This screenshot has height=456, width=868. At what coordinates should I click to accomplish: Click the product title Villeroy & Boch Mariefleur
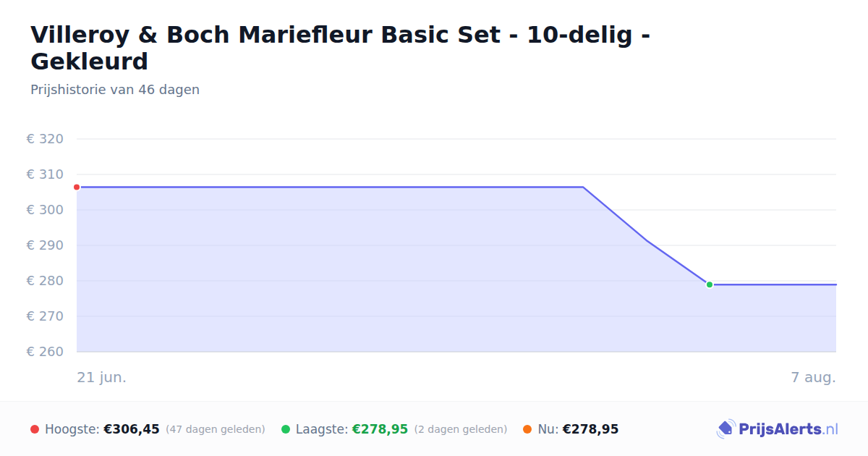340,48
